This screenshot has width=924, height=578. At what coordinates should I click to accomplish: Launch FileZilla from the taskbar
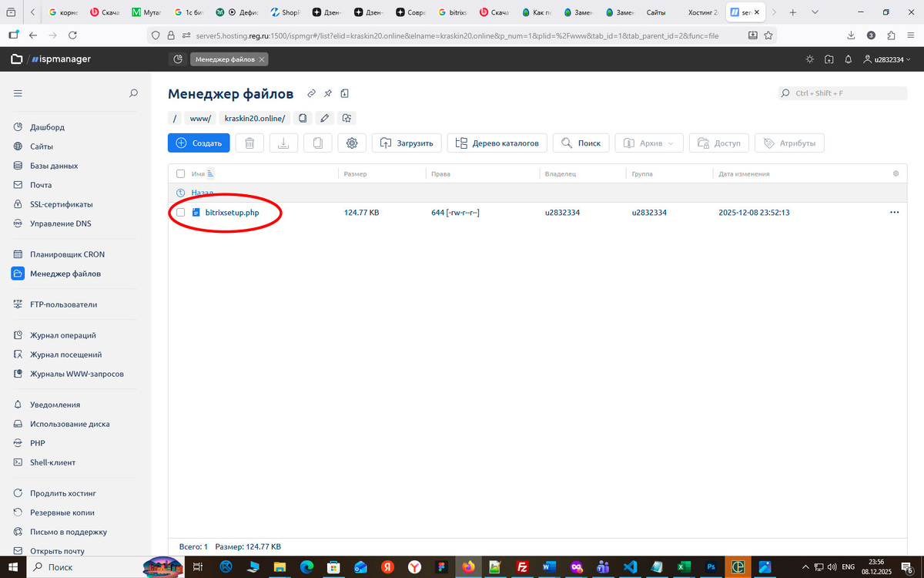[x=522, y=566]
